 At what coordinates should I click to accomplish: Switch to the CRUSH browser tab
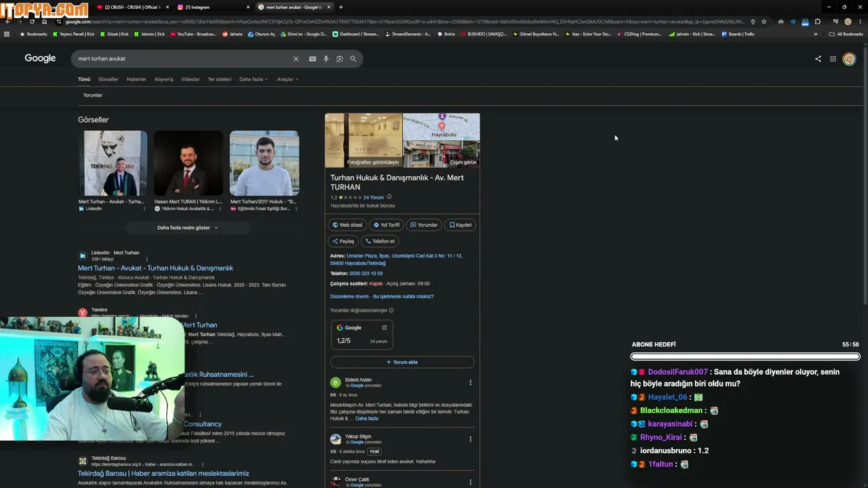click(132, 7)
